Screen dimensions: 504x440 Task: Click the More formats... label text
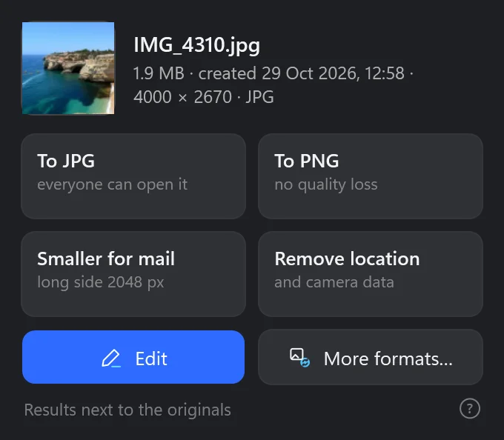click(388, 359)
